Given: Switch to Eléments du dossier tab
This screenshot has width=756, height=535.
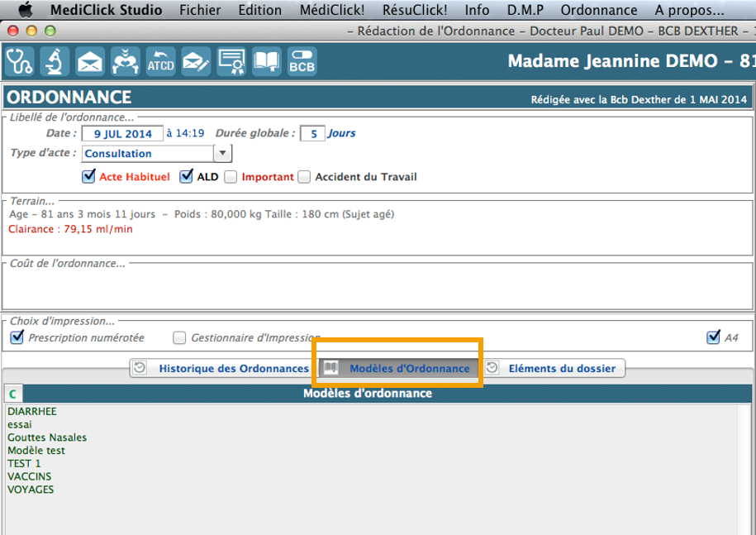Looking at the screenshot, I should point(554,368).
